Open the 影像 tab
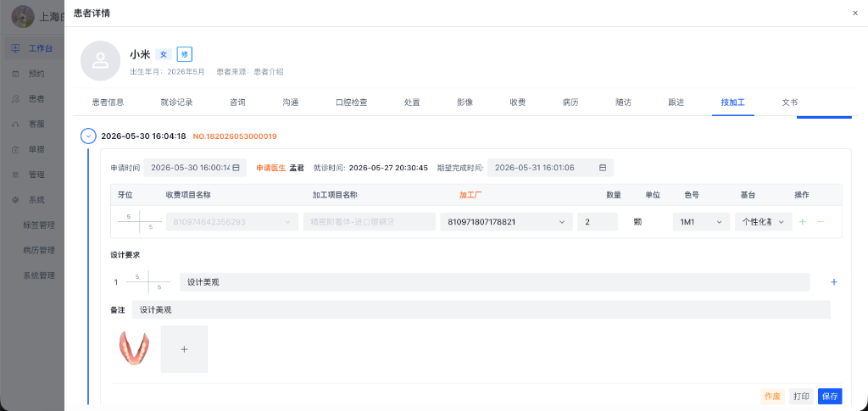 [x=465, y=103]
